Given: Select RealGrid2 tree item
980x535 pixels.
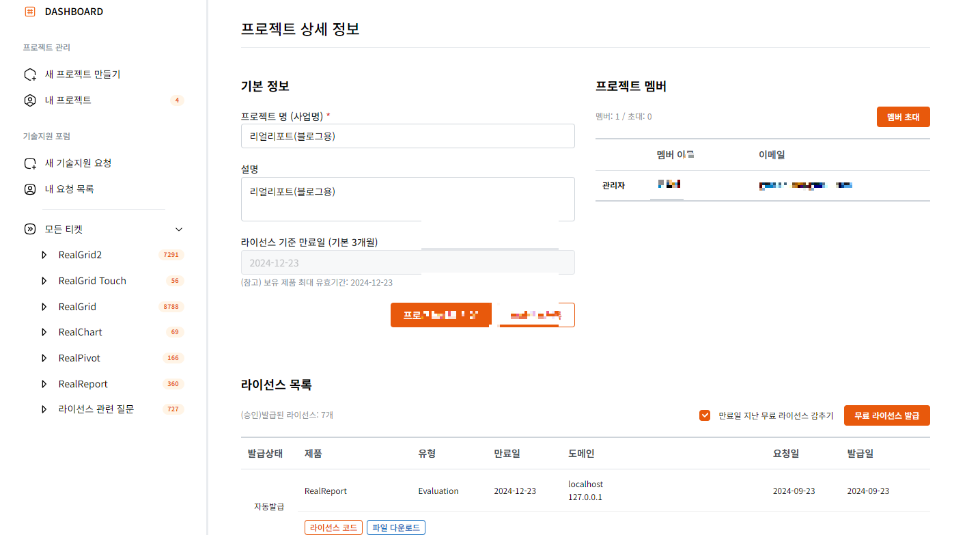Looking at the screenshot, I should 80,255.
